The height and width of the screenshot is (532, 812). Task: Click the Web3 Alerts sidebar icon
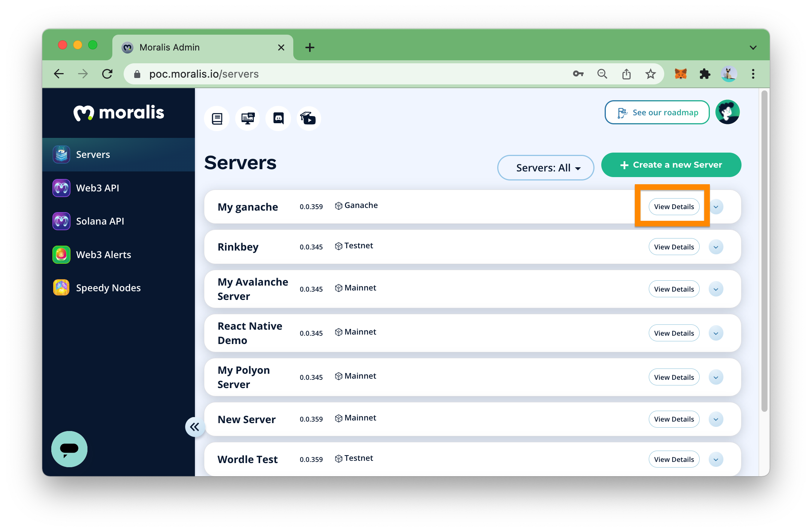click(61, 255)
